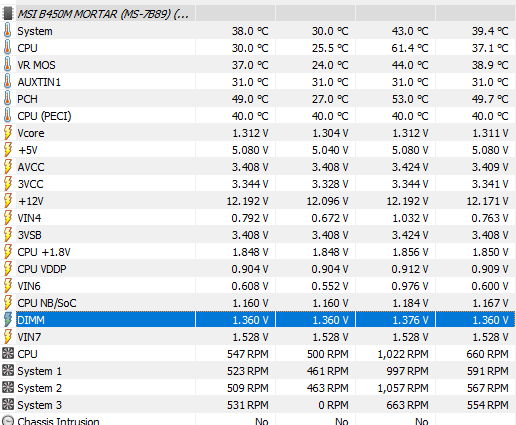Click the 1.850 V CPU +1.8V average value
Viewport: 516px width, 425px height.
tap(490, 252)
